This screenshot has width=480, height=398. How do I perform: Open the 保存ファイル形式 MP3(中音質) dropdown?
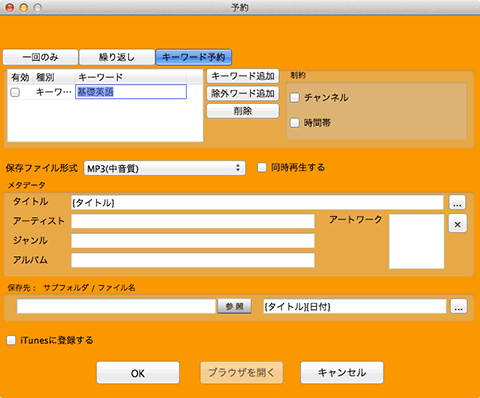click(165, 168)
